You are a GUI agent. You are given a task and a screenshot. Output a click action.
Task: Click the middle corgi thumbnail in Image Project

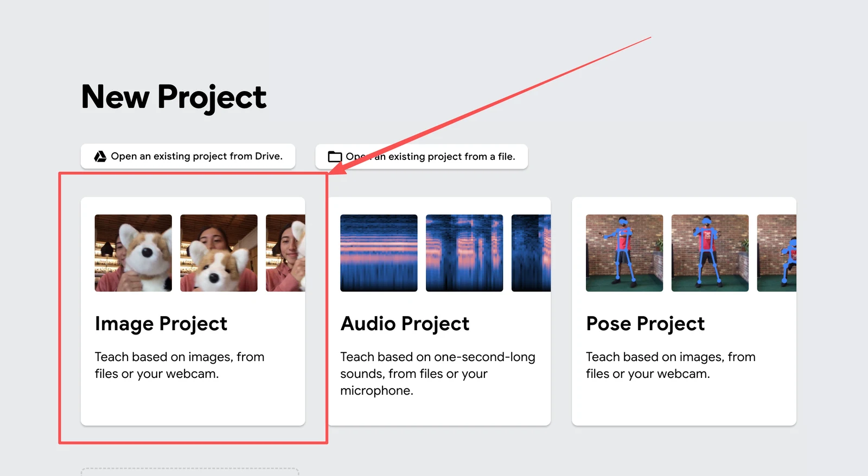[219, 253]
